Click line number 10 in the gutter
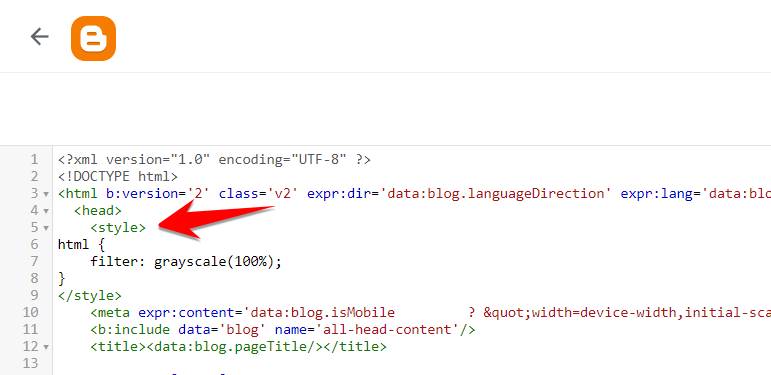771x375 pixels. [x=30, y=313]
